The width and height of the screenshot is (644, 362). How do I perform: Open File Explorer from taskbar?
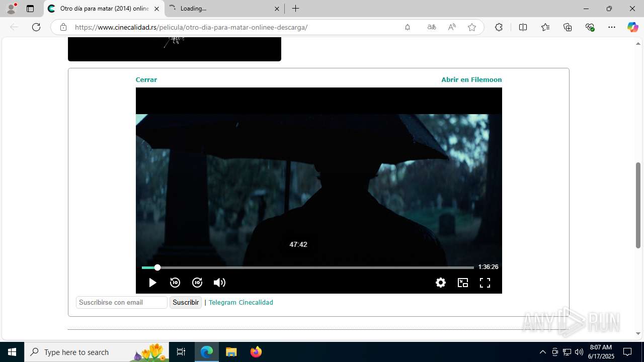pos(231,352)
